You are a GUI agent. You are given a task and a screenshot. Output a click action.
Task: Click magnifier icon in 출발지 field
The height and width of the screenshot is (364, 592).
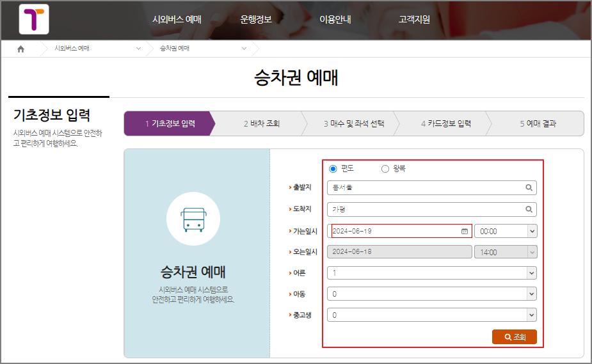coord(529,187)
